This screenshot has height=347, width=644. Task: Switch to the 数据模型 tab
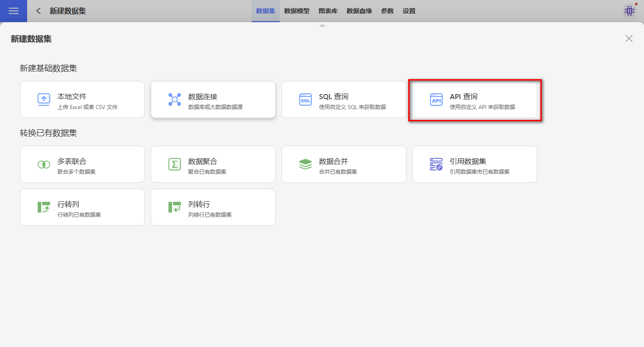click(297, 11)
